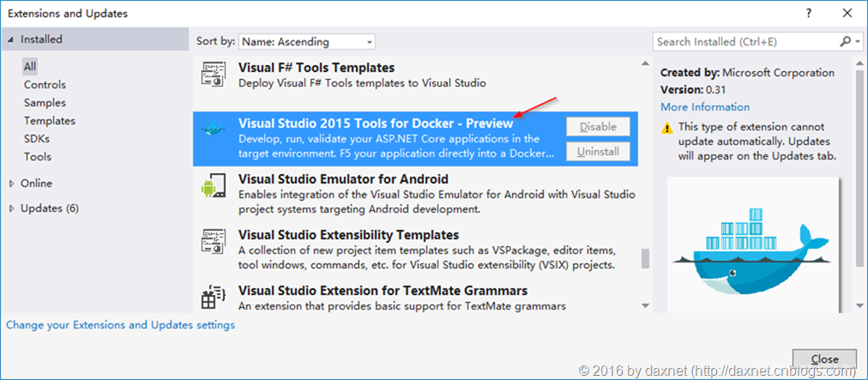Image resolution: width=868 pixels, height=380 pixels.
Task: Select Visual F# Tools Templates title
Action: pos(316,68)
